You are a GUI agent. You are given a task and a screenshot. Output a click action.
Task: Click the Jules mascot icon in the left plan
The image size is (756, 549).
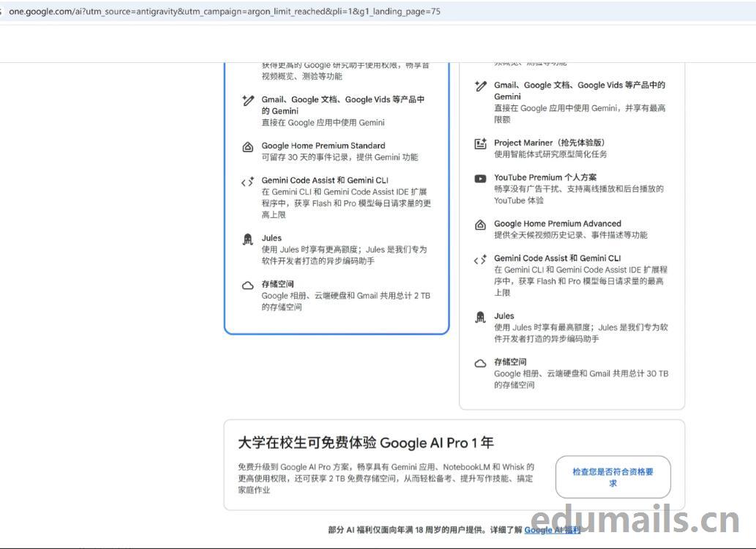249,239
